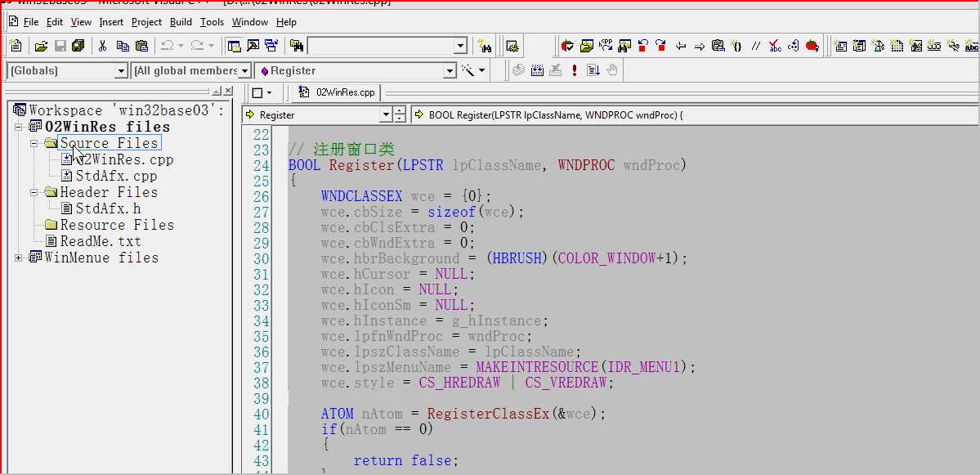Select the 02WinRes.cpp editor tab
The height and width of the screenshot is (475, 980).
[338, 92]
